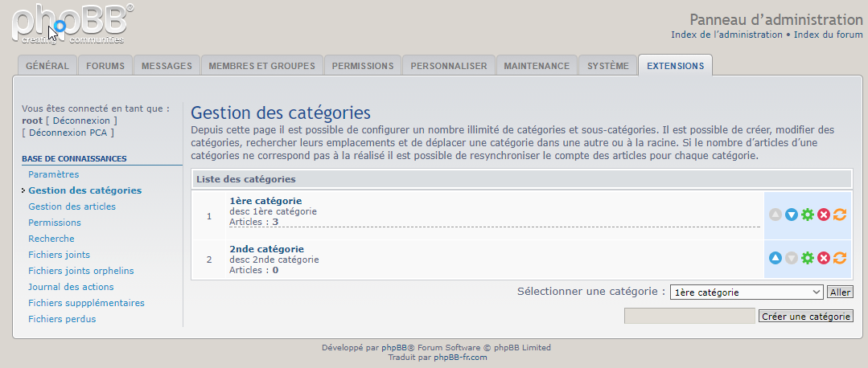The image size is (868, 368).
Task: Move 2nde catégorie up with blue arrow
Action: pos(775,258)
